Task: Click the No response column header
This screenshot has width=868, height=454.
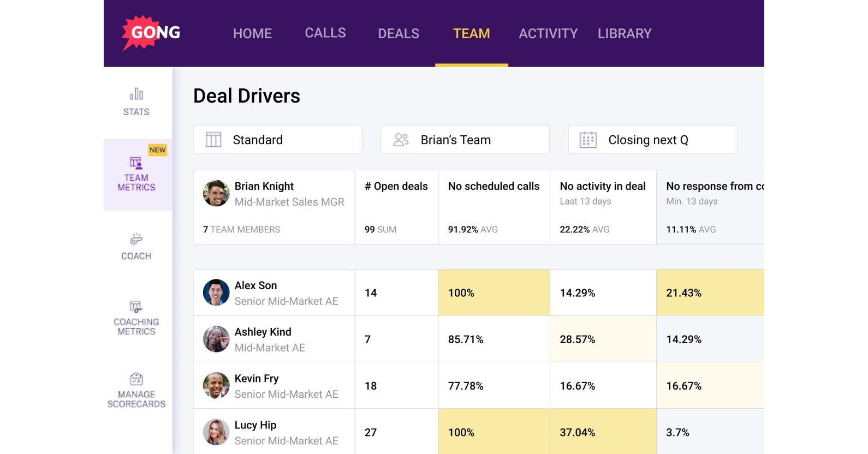Action: [x=715, y=186]
